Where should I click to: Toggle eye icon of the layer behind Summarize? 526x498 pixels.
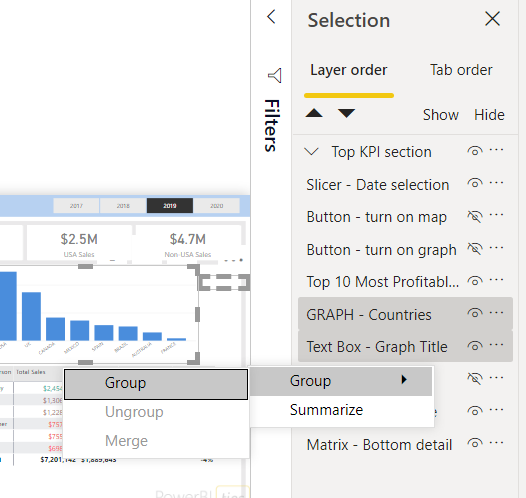pos(475,410)
